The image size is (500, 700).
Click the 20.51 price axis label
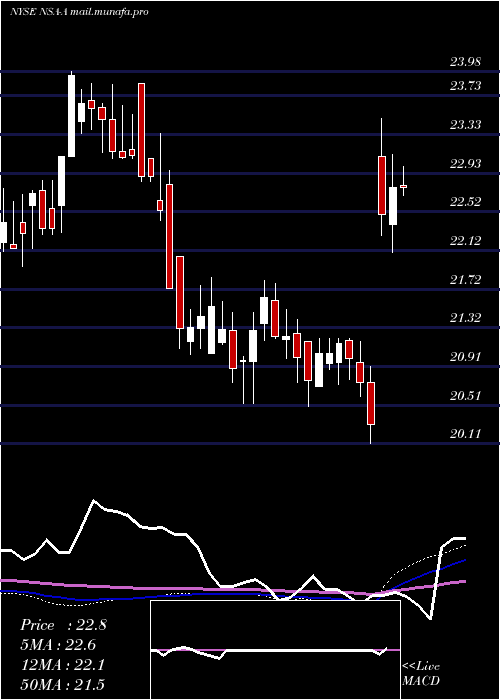pyautogui.click(x=465, y=396)
